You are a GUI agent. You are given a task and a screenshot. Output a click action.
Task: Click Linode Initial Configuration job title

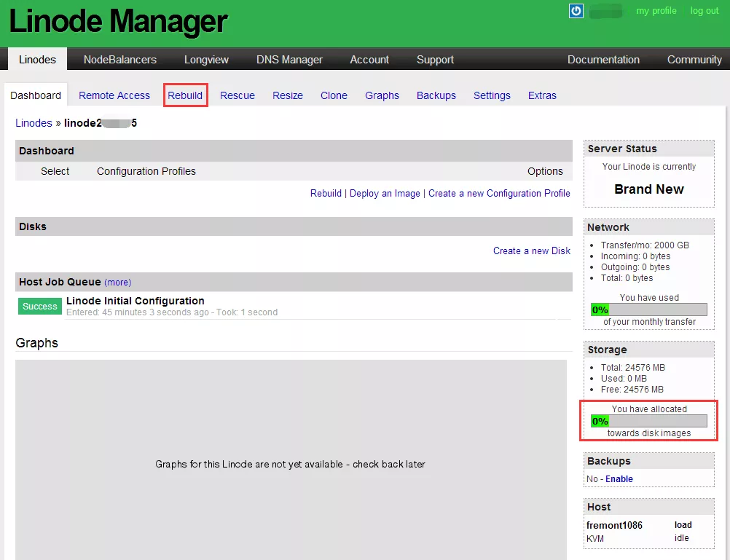tap(135, 301)
